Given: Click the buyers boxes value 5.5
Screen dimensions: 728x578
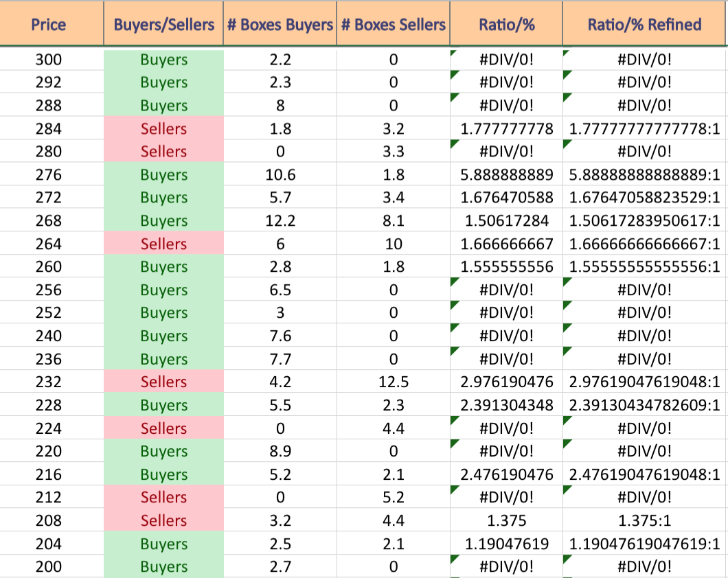Looking at the screenshot, I should click(280, 405).
